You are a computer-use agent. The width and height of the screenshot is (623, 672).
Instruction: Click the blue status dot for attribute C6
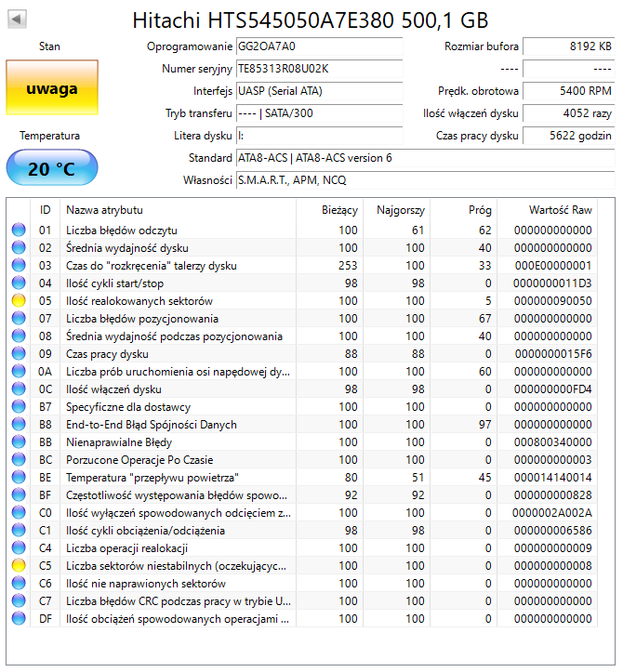pos(19,584)
